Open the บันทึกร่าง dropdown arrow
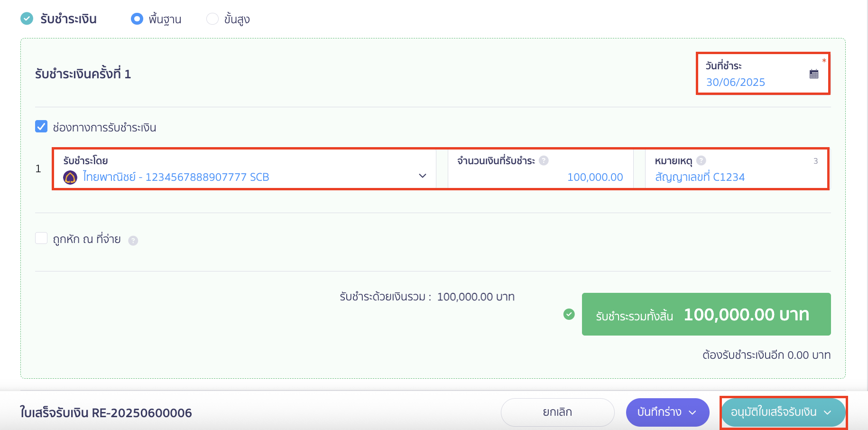This screenshot has height=430, width=868. point(693,412)
